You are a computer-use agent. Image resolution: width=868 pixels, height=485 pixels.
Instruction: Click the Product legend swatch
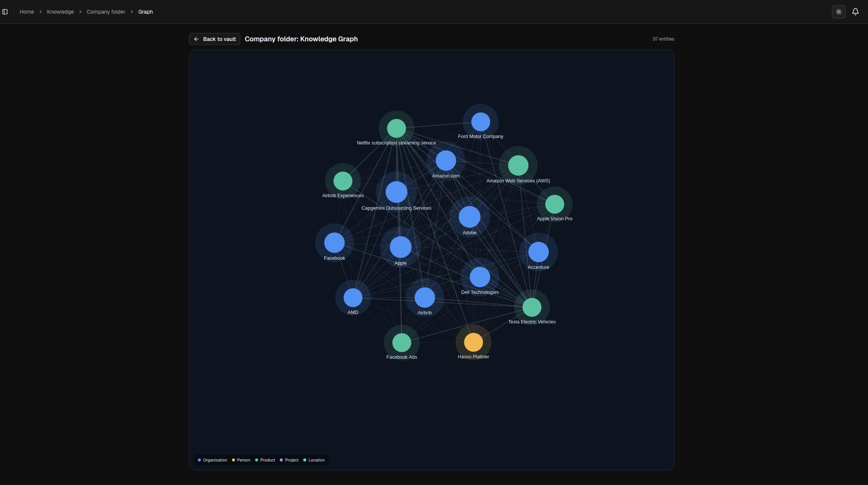256,460
